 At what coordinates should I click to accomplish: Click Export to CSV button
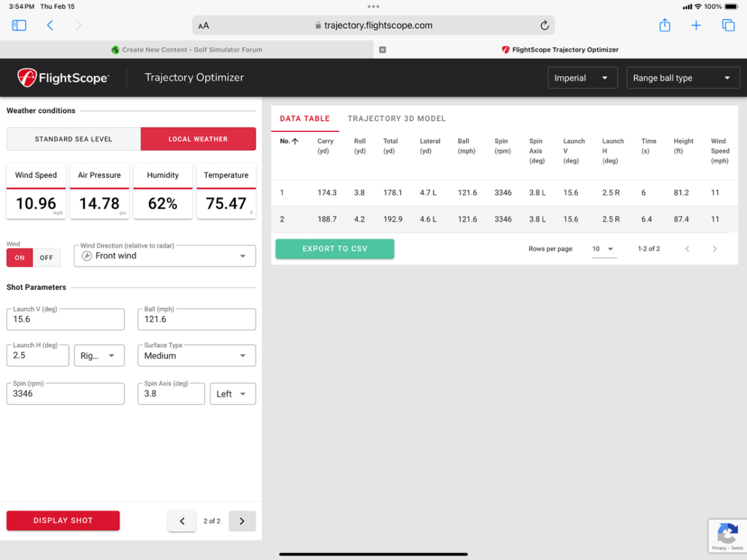click(x=335, y=249)
